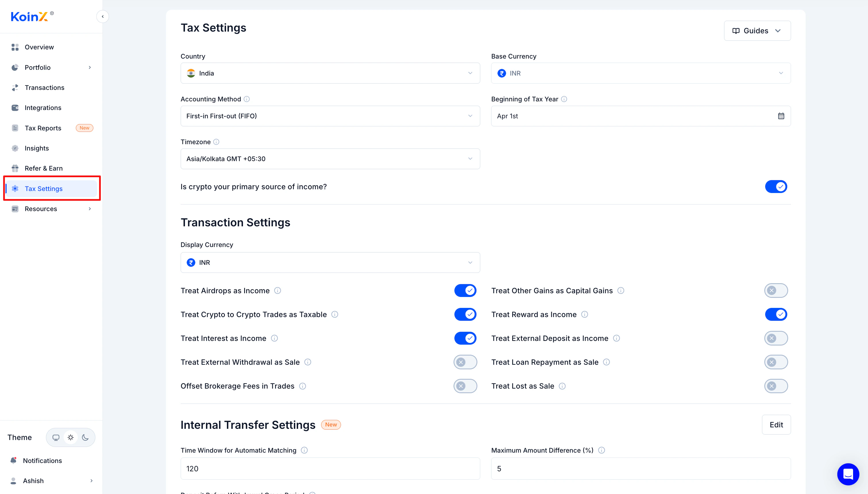This screenshot has width=868, height=494.
Task: Select system theme monitor icon
Action: [56, 437]
